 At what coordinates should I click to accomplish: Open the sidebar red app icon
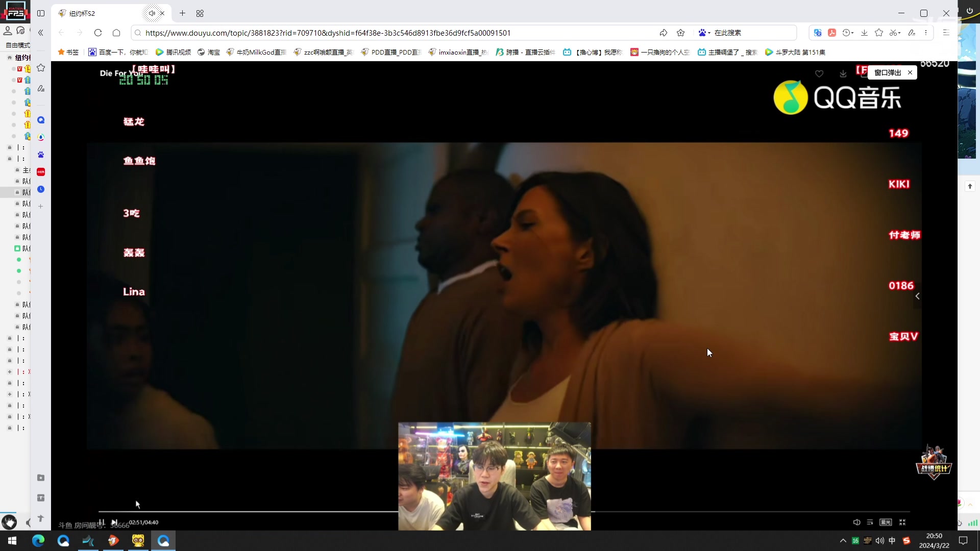pyautogui.click(x=41, y=172)
